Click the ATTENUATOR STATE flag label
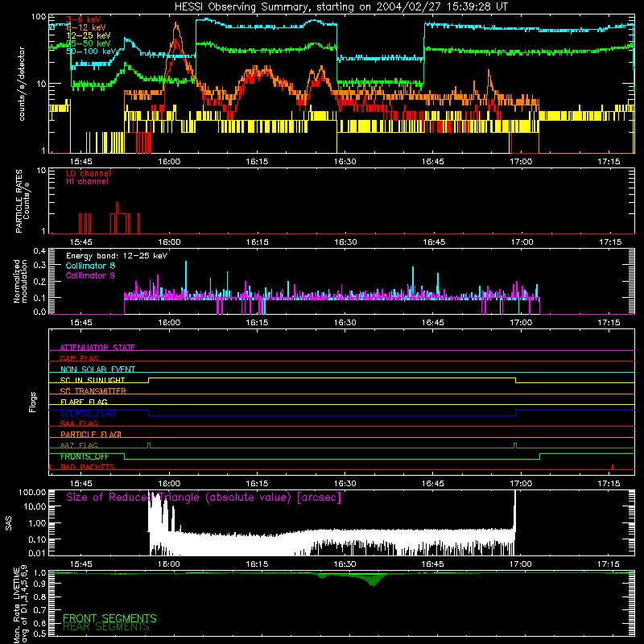This screenshot has height=644, width=644. (x=97, y=348)
